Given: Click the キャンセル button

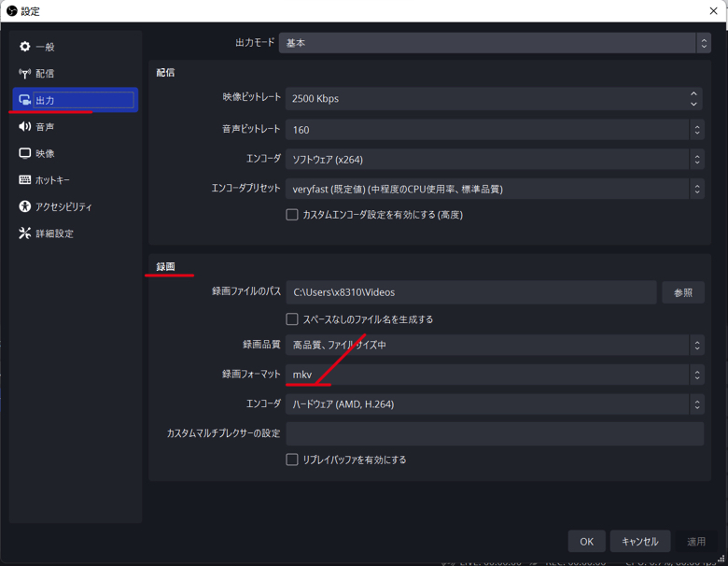Looking at the screenshot, I should coord(639,542).
